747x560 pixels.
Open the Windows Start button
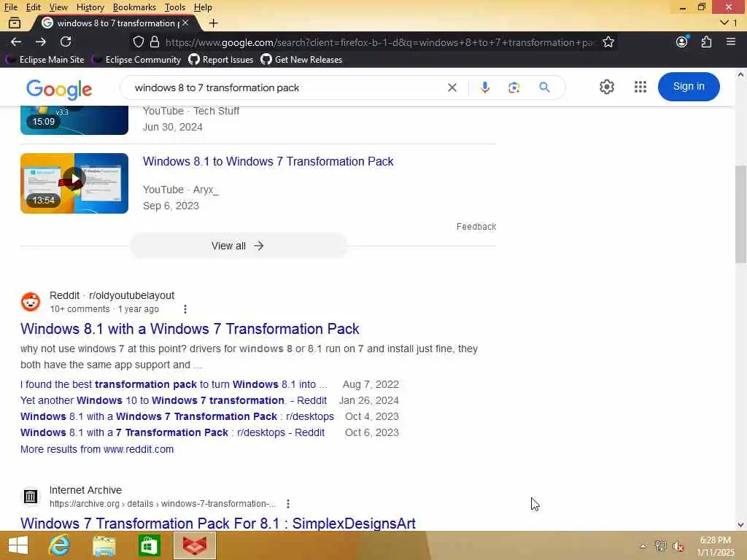18,545
